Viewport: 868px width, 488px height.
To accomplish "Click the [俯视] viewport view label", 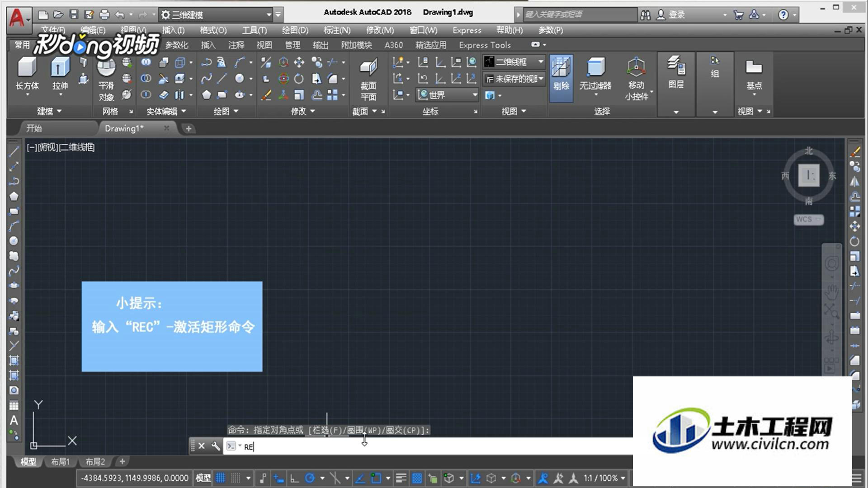I will (47, 147).
